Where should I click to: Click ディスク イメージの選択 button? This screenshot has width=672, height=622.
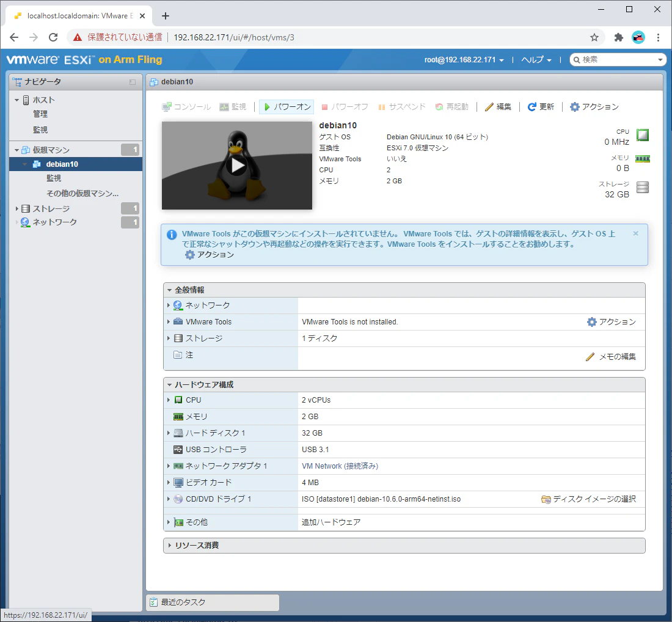[x=588, y=499]
